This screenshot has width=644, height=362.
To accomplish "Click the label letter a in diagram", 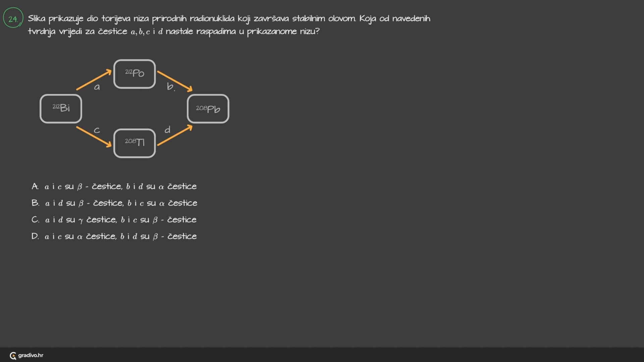I will coord(97,87).
